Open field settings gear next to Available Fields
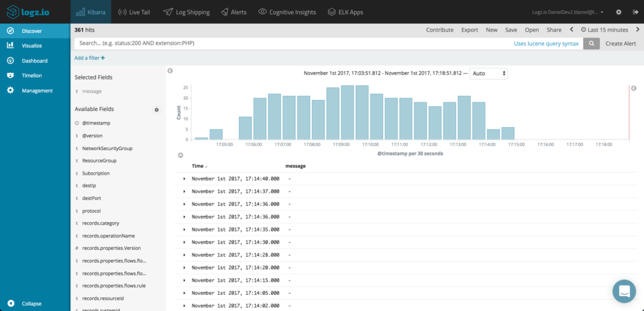The width and height of the screenshot is (644, 311). (156, 109)
